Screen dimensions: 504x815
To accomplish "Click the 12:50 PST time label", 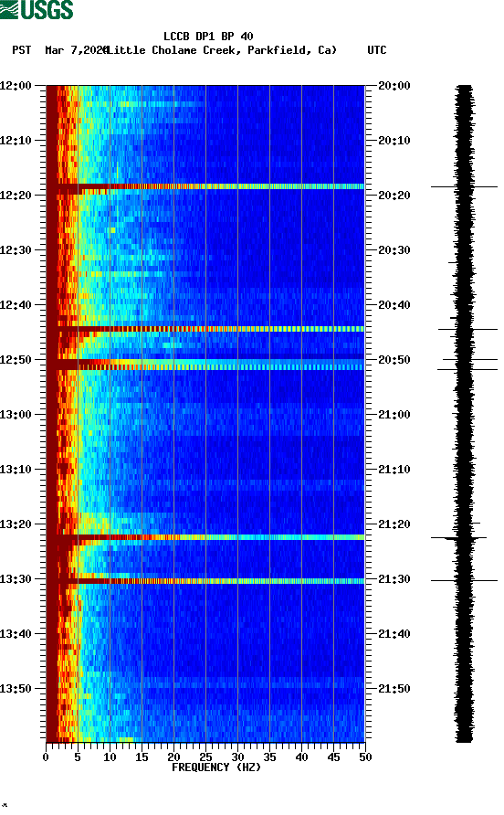I will (16, 360).
